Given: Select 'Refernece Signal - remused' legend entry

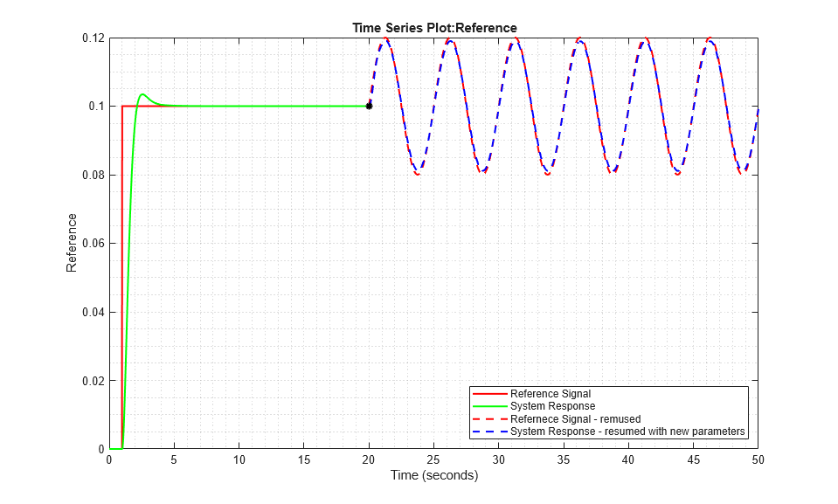Looking at the screenshot, I should click(x=575, y=419).
